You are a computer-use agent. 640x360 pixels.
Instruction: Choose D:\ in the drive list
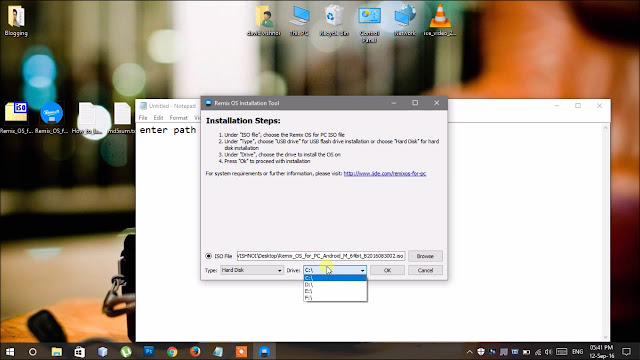point(335,284)
